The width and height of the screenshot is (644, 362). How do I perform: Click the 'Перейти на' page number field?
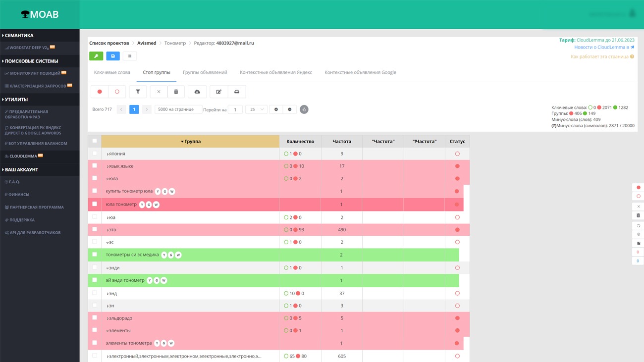click(235, 109)
